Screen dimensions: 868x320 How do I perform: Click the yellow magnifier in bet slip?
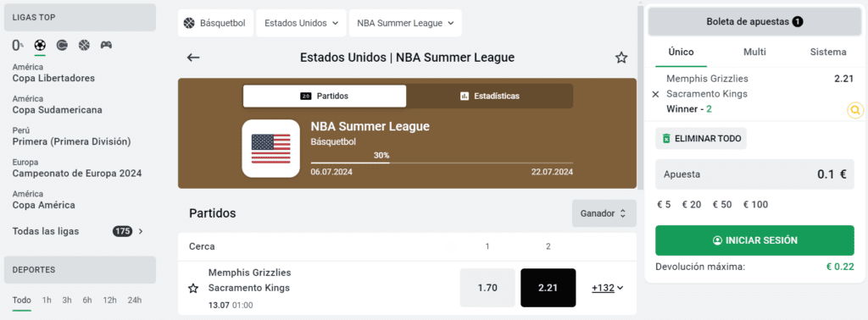[855, 111]
